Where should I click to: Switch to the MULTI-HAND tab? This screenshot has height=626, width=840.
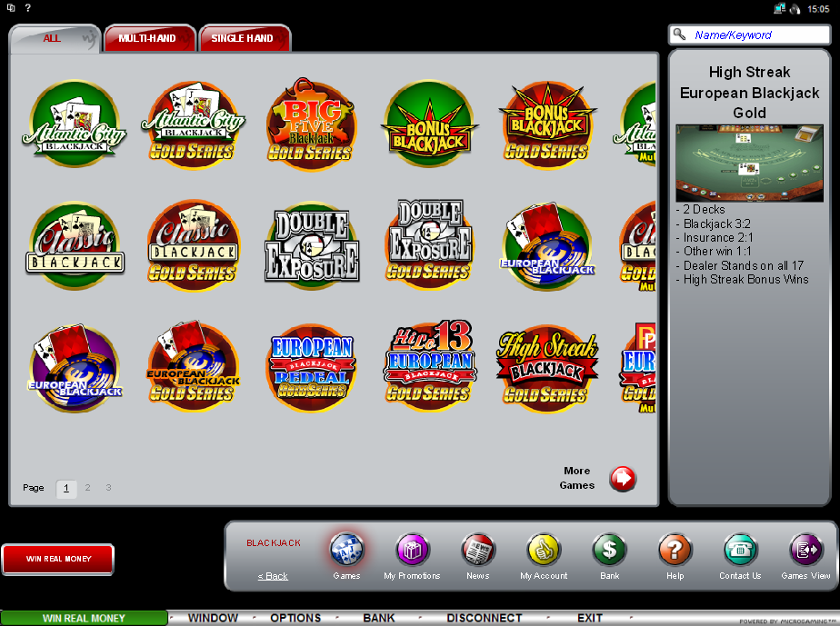[x=149, y=38]
